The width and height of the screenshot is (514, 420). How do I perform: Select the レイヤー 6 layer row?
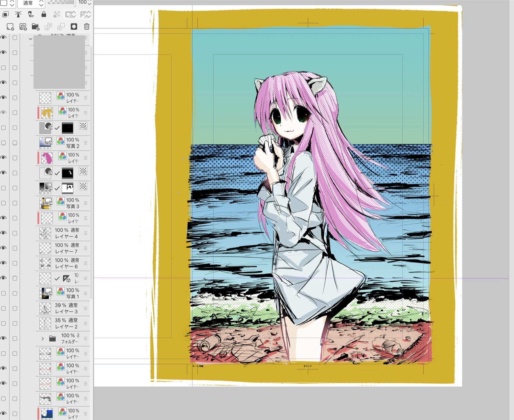click(66, 263)
